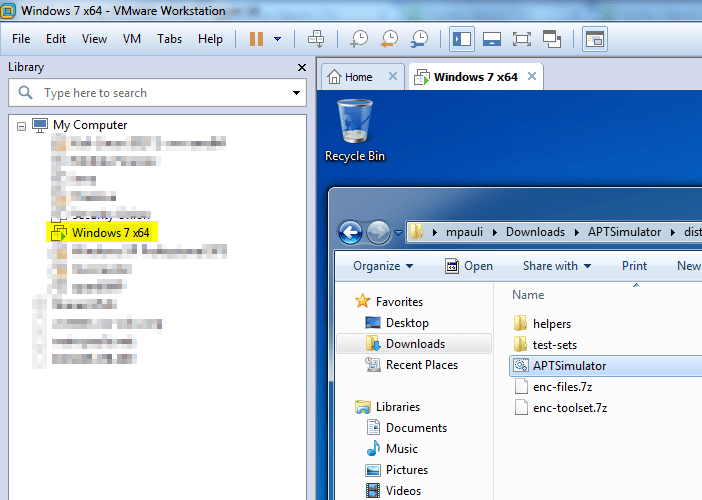The width and height of the screenshot is (702, 500).
Task: Revert VM to snapshot icon
Action: point(390,39)
